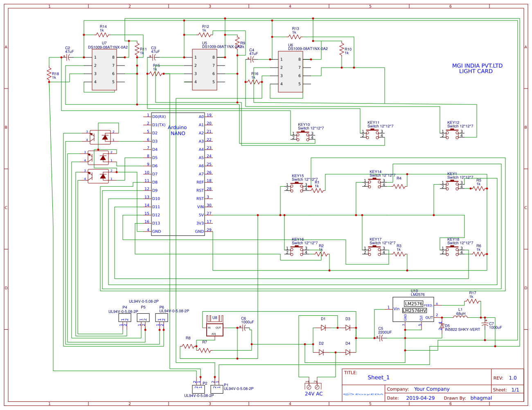This screenshot has height=410, width=532.
Task: Select resistor R18 on the left edge
Action: click(x=49, y=74)
